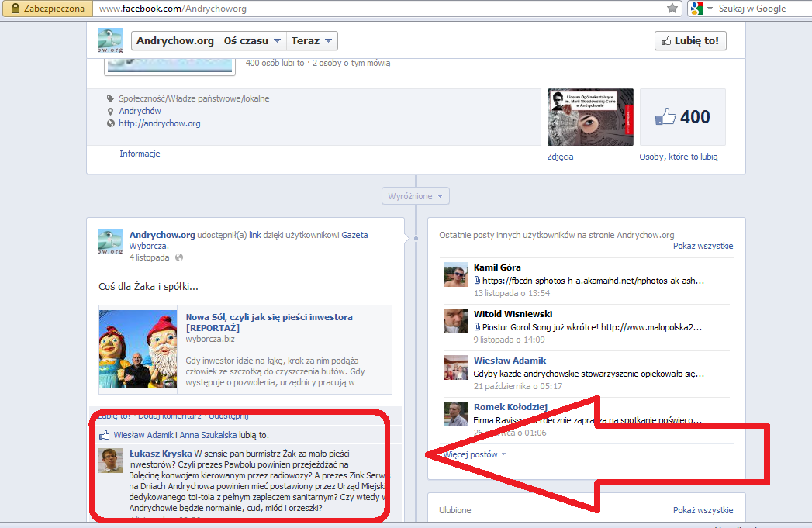Click the 4 listopada post date
Viewport: 812px width, 528px height.
coord(149,257)
